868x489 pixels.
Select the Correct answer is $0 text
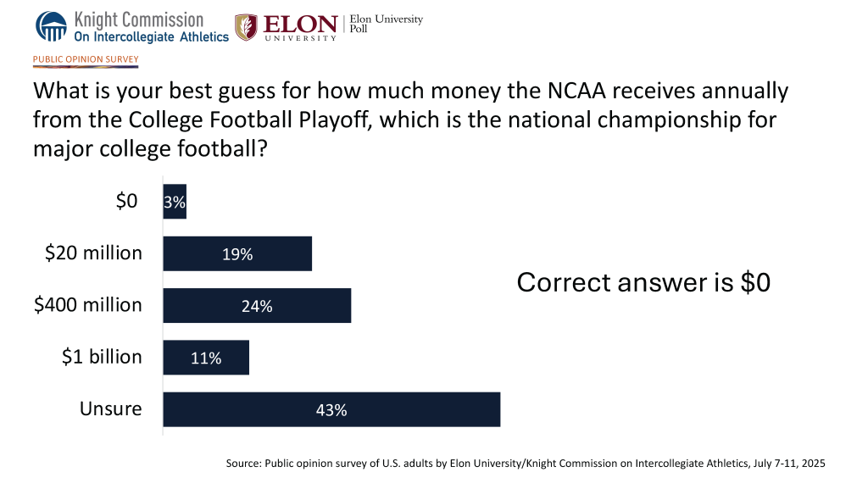pos(643,282)
